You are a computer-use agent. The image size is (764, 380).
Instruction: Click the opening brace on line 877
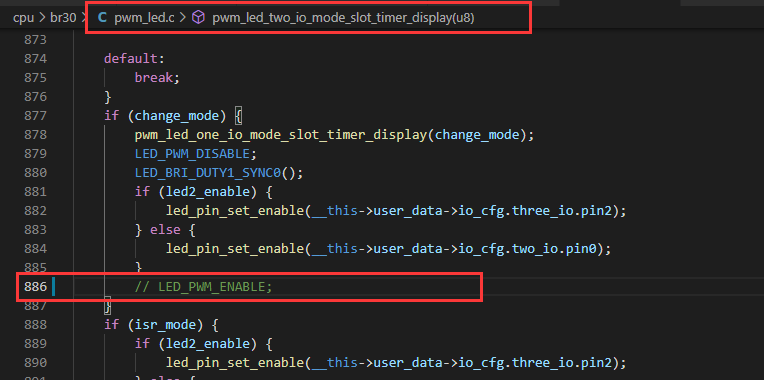(238, 115)
